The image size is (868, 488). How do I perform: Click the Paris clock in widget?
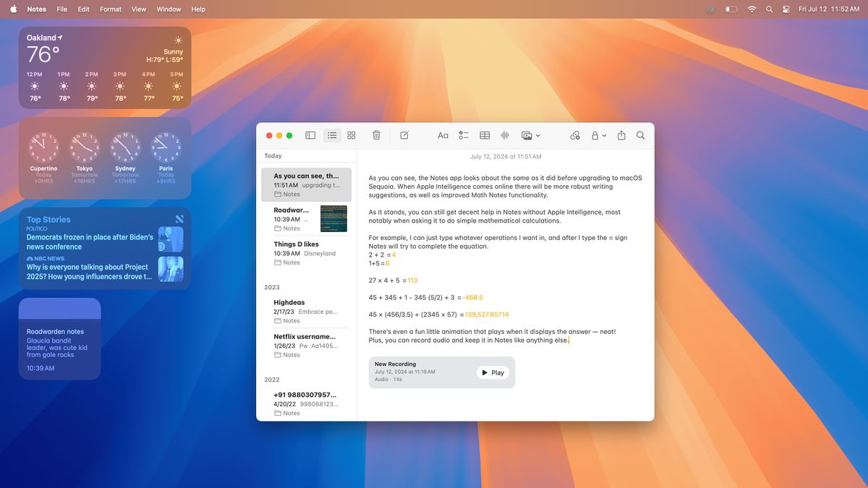(x=166, y=147)
